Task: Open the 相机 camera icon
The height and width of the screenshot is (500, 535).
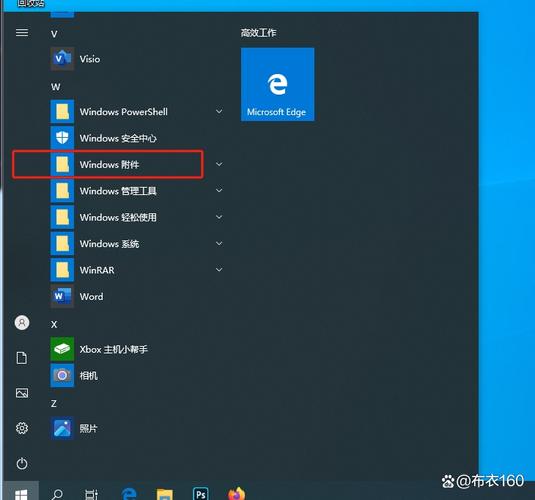Action: click(62, 375)
